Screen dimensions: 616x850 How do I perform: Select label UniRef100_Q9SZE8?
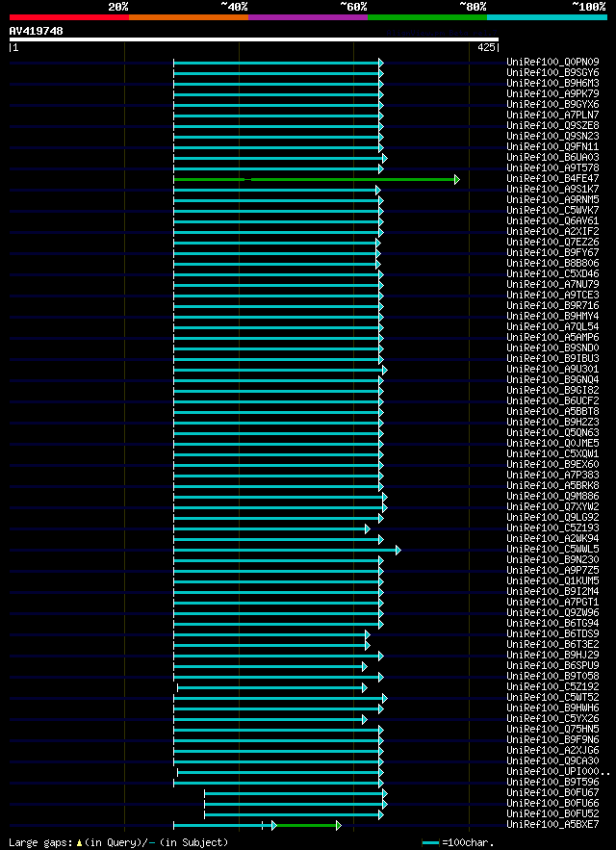pos(553,126)
